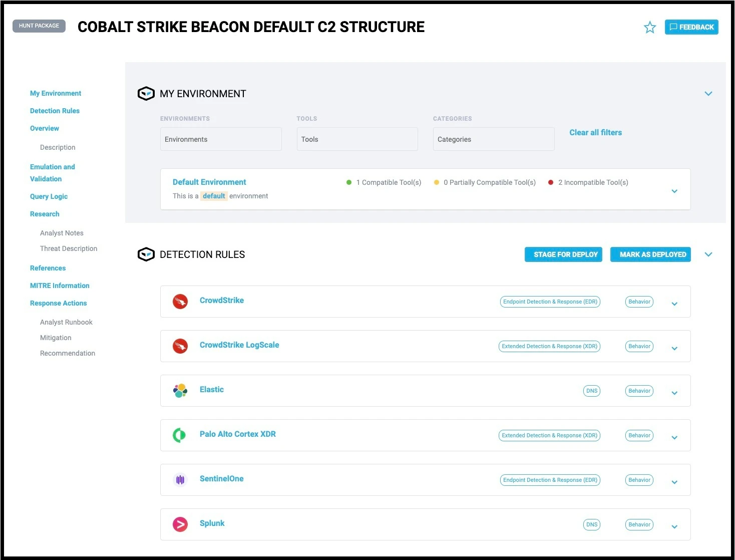Collapse the Detection Rules section chevron
Viewport: 735px width, 560px height.
[x=708, y=254]
